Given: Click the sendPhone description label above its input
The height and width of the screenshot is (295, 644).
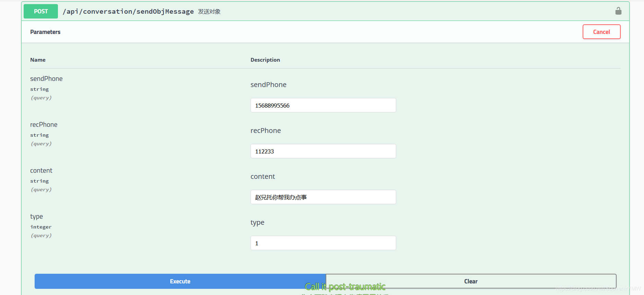Looking at the screenshot, I should tap(268, 85).
